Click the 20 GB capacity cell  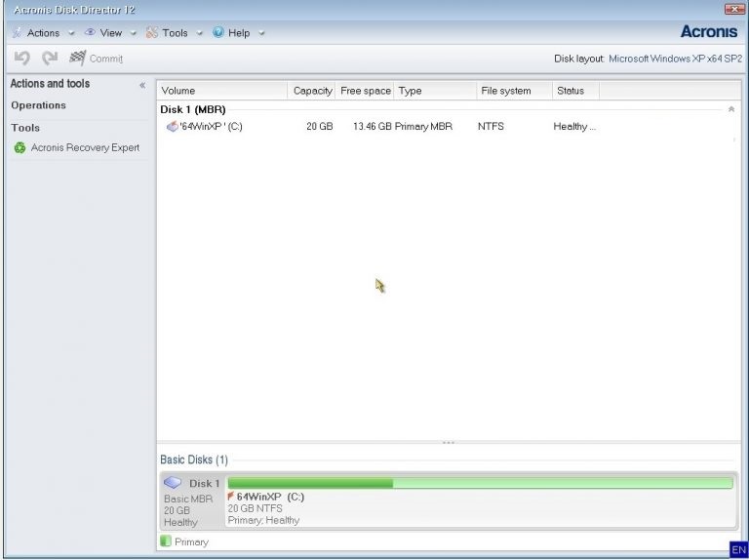coord(320,127)
